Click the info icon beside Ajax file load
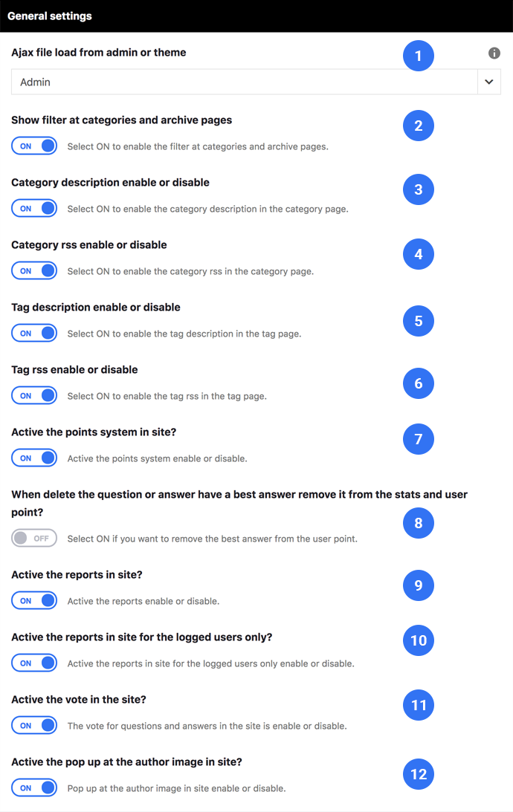 494,53
